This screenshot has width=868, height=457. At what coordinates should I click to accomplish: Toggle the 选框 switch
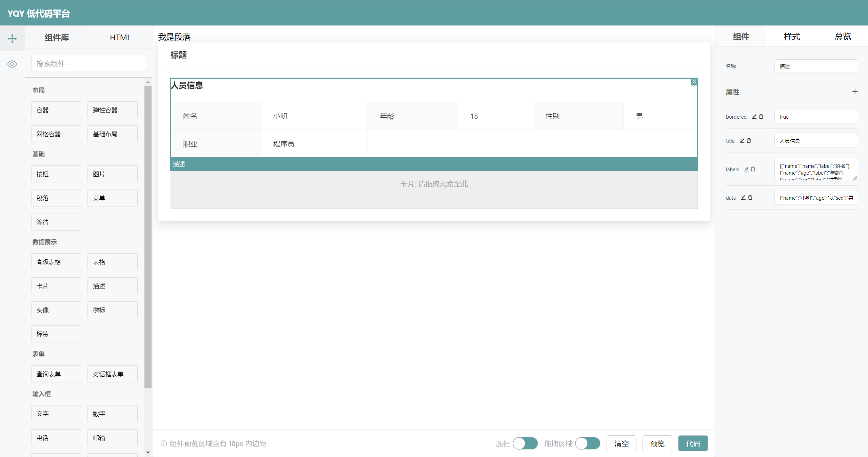[525, 443]
